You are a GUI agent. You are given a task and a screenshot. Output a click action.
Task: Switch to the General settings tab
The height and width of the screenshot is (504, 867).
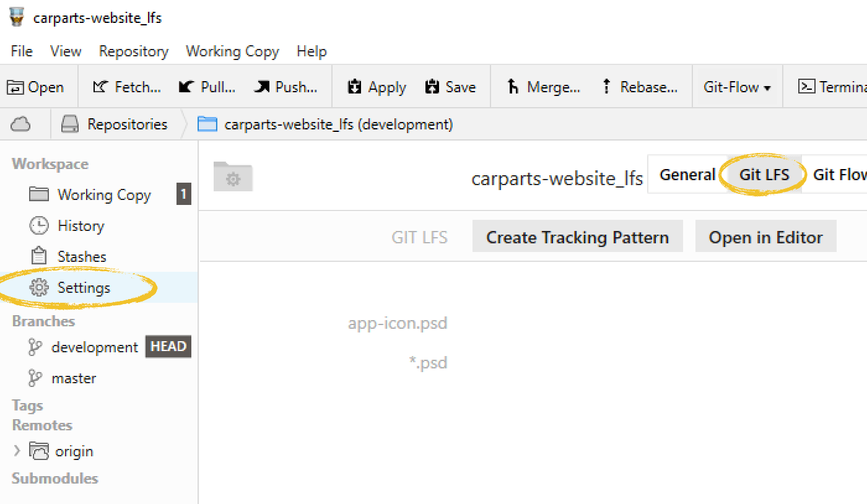tap(687, 175)
